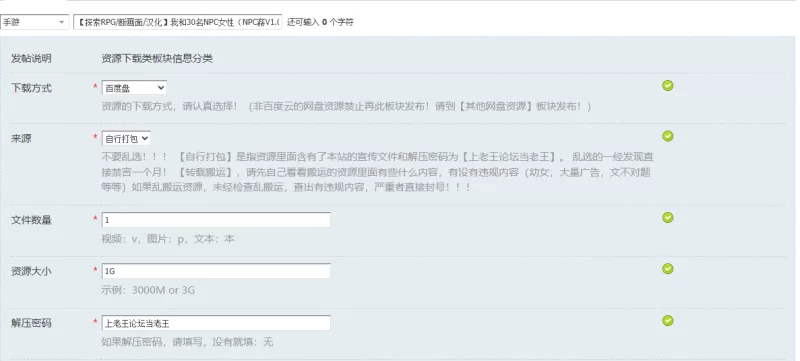Viewport: 800px width, 361px height.
Task: Click the 下载方式 label
Action: coord(31,88)
